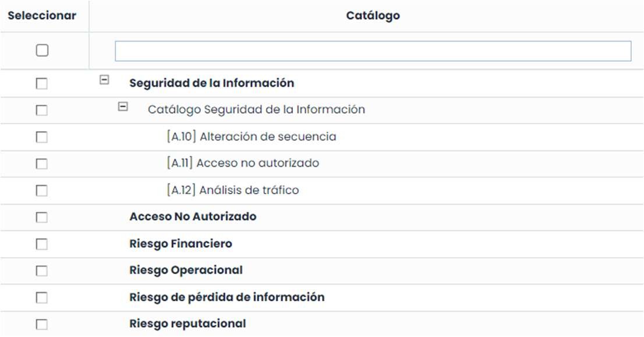Click the Riesgo Financiero catalog label
This screenshot has height=337, width=644.
click(x=181, y=244)
